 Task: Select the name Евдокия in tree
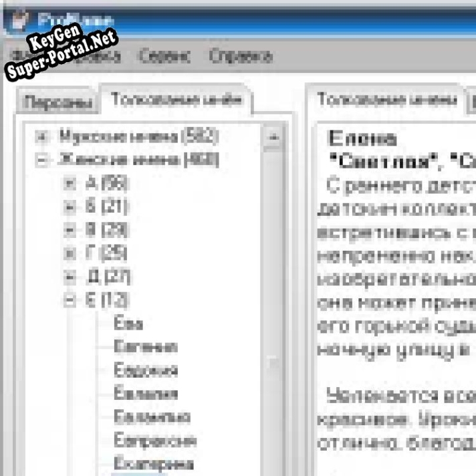pos(145,370)
